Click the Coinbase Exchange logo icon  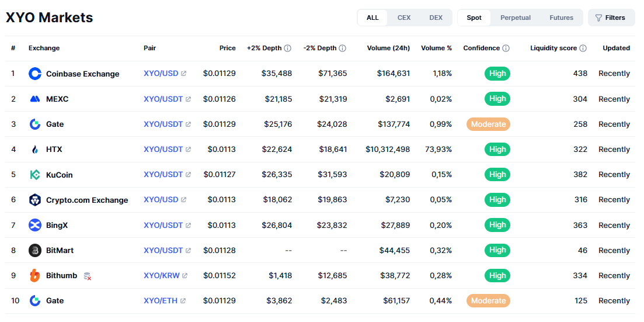point(35,74)
